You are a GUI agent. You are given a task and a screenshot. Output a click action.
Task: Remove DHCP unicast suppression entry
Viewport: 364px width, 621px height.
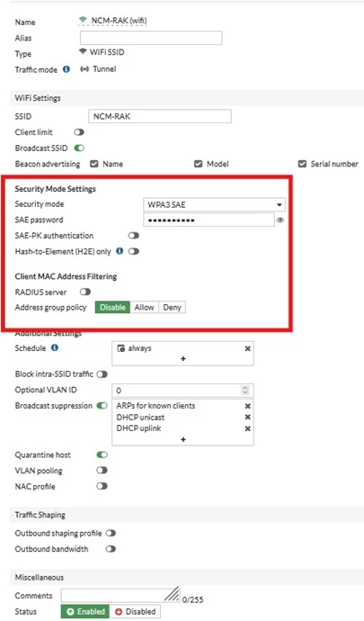(x=248, y=417)
